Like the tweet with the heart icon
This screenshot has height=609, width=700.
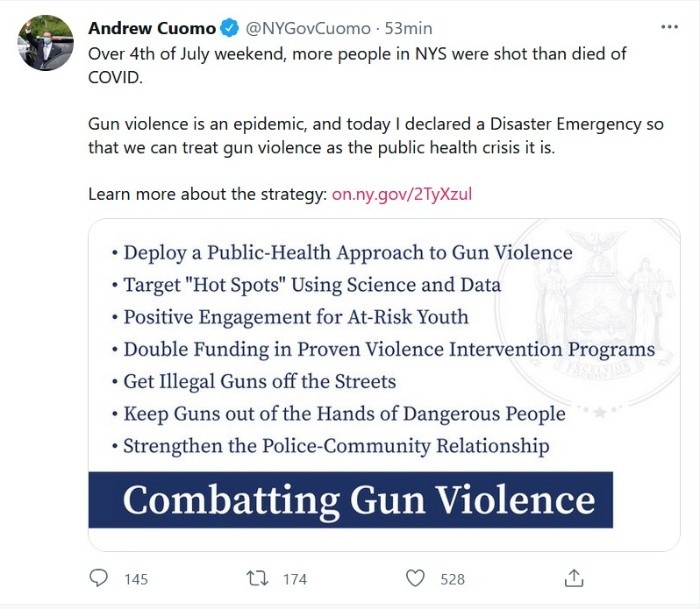[x=415, y=578]
